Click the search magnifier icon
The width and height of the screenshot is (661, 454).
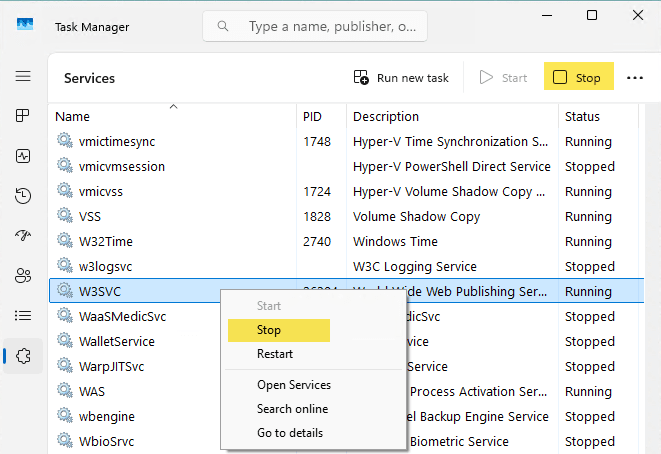pos(223,26)
